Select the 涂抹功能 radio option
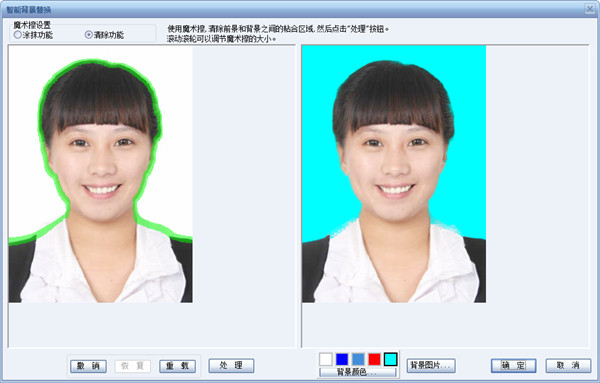The width and height of the screenshot is (600, 383). [x=33, y=35]
